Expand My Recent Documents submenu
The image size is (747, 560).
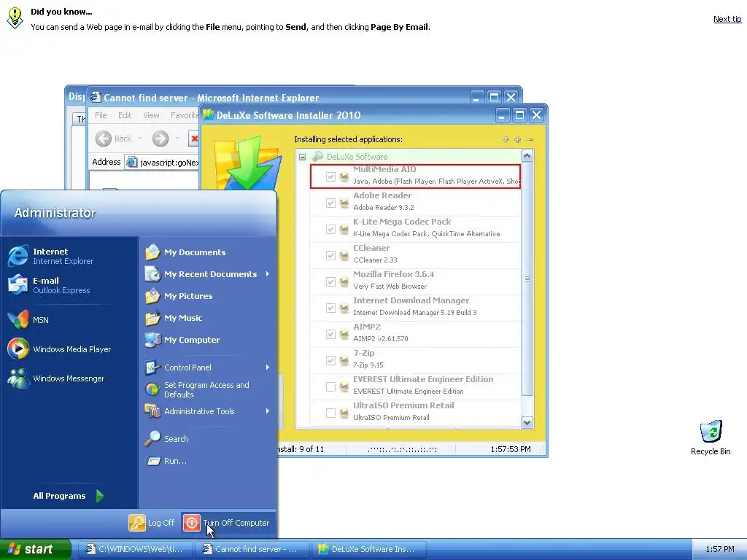click(x=268, y=274)
